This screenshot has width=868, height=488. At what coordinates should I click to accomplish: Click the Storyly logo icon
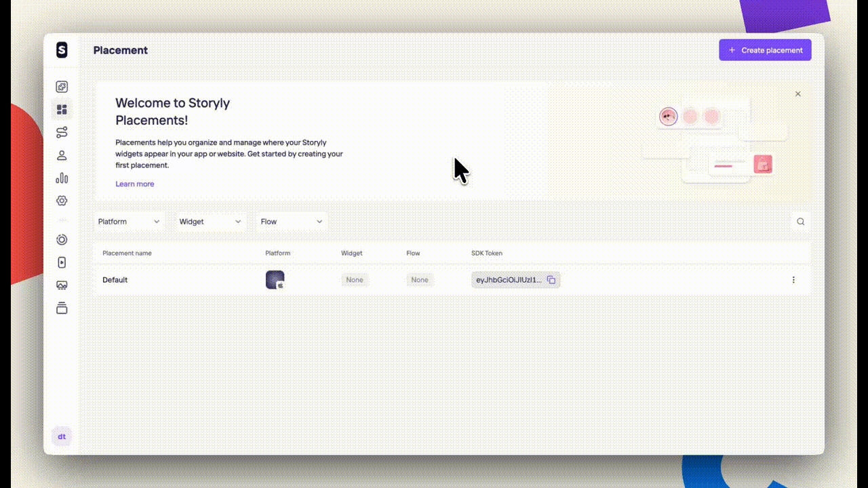coord(62,49)
